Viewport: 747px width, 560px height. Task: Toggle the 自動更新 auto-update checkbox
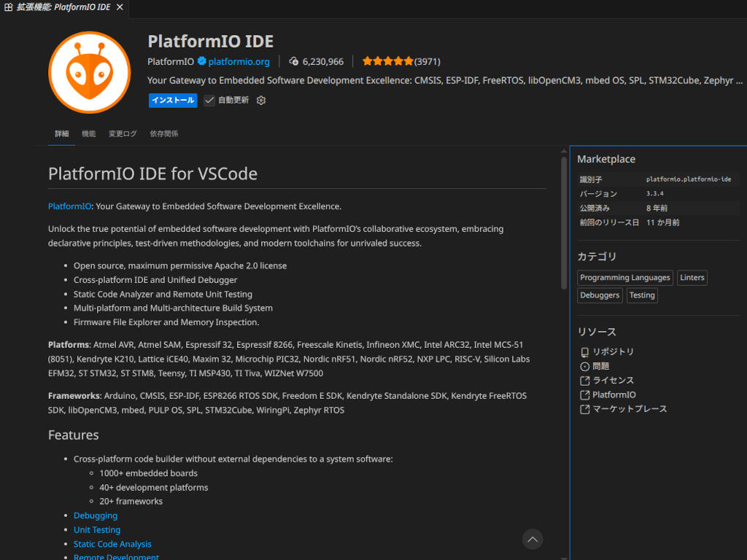[209, 101]
